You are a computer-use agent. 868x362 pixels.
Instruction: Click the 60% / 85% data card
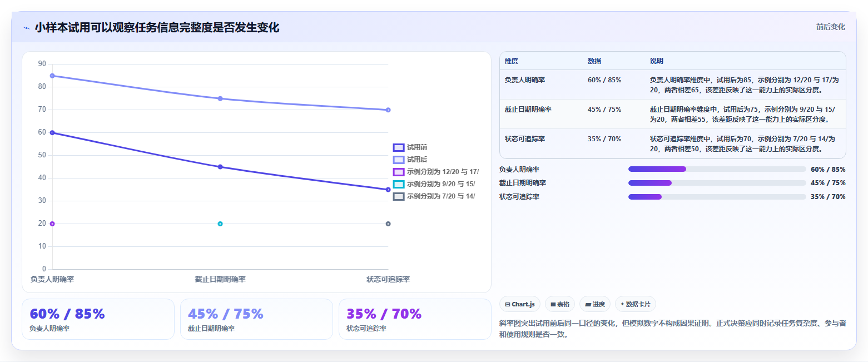point(98,319)
